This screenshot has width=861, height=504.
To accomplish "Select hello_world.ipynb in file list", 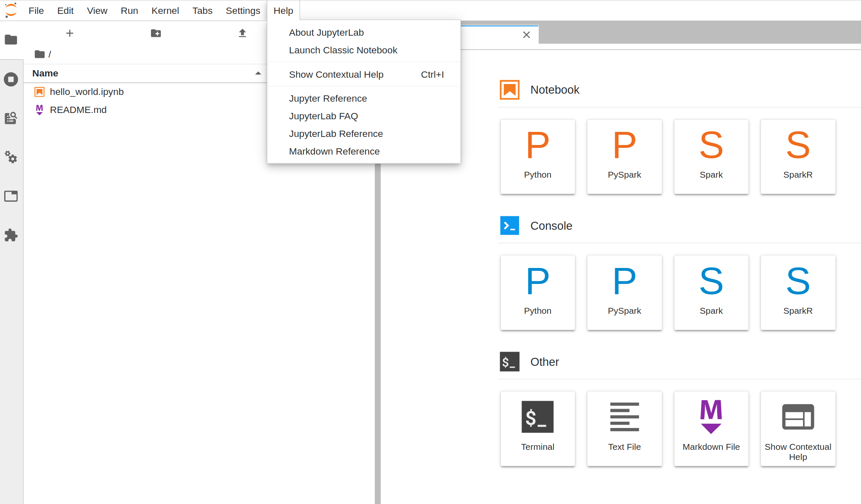I will point(145,92).
